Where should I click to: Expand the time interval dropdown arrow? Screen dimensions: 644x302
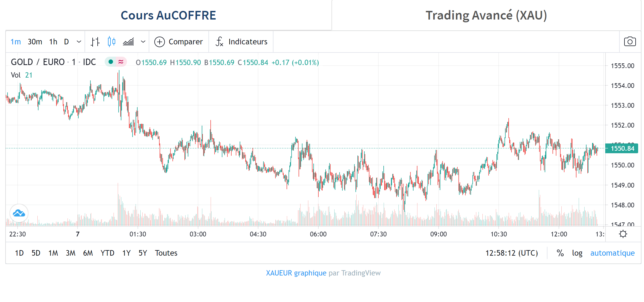click(79, 42)
